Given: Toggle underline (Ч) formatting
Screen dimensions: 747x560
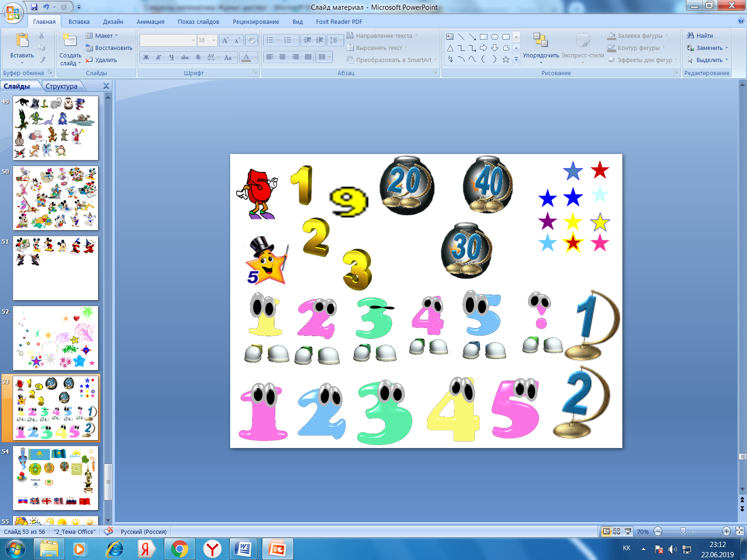Looking at the screenshot, I should (x=172, y=57).
